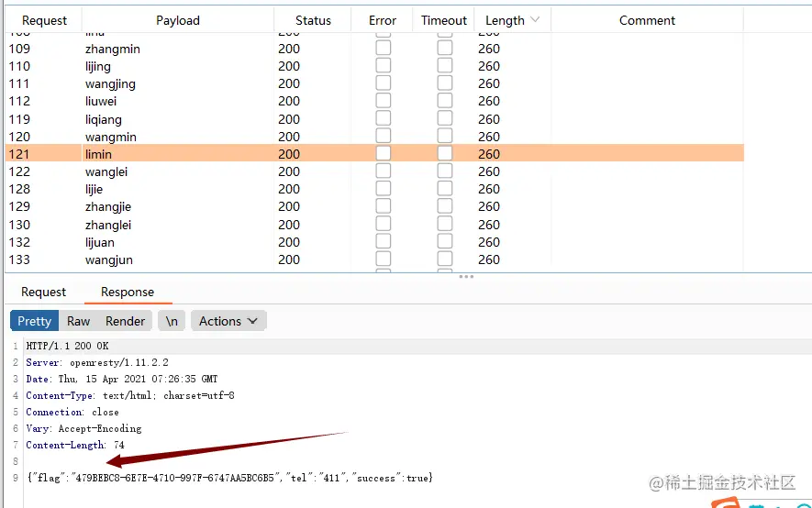Viewport: 812px width, 508px height.
Task: Select the lijuan payload row
Action: (374, 243)
